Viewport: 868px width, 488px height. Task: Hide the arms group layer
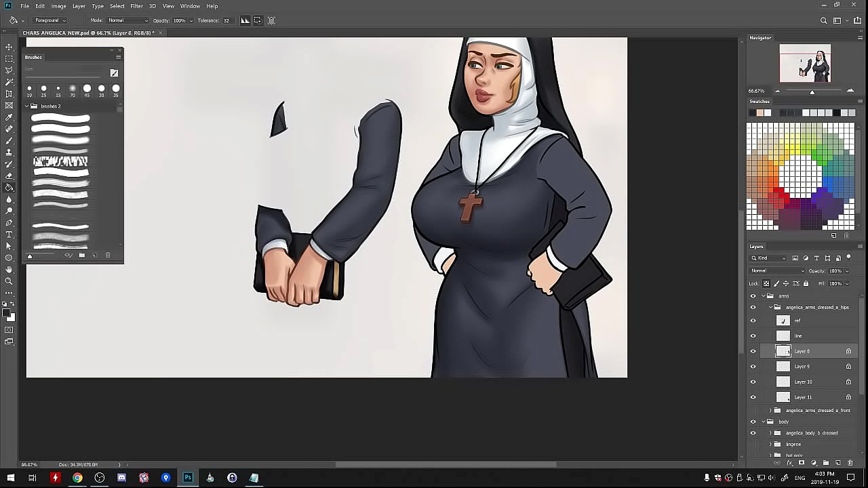point(753,296)
